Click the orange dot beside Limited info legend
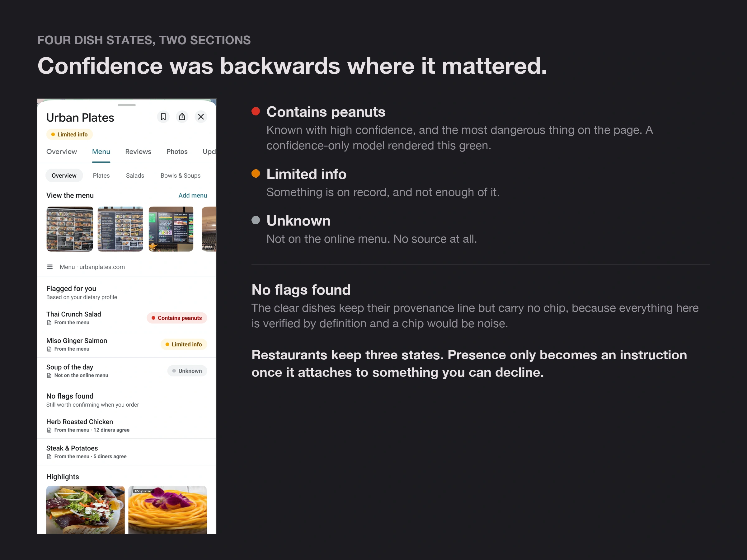 pos(256,174)
